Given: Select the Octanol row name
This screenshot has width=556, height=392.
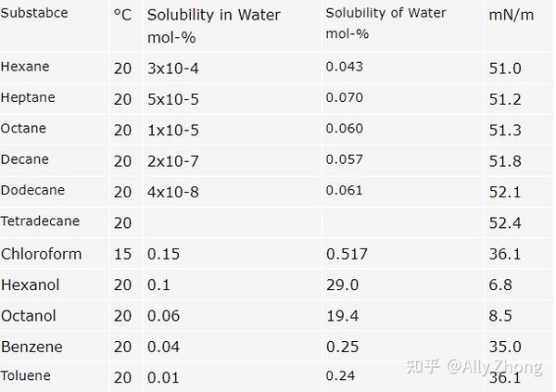Looking at the screenshot, I should (29, 316).
